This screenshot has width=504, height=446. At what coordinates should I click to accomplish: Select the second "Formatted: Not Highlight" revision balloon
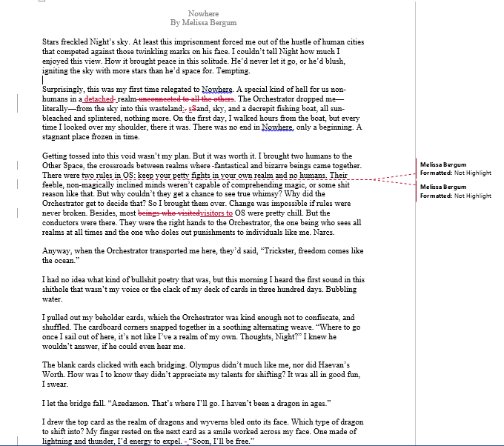click(x=456, y=191)
